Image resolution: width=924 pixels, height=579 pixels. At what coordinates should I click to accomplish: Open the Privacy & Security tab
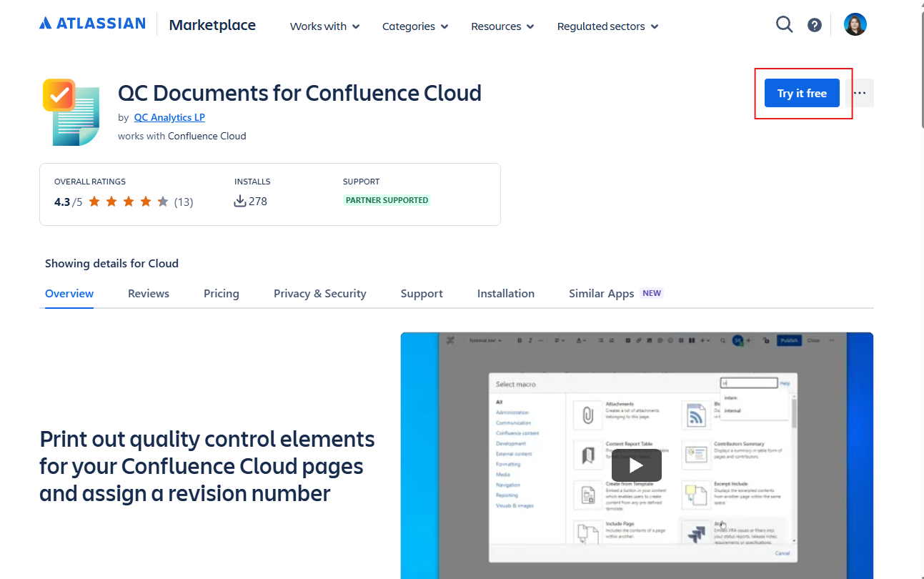[320, 293]
